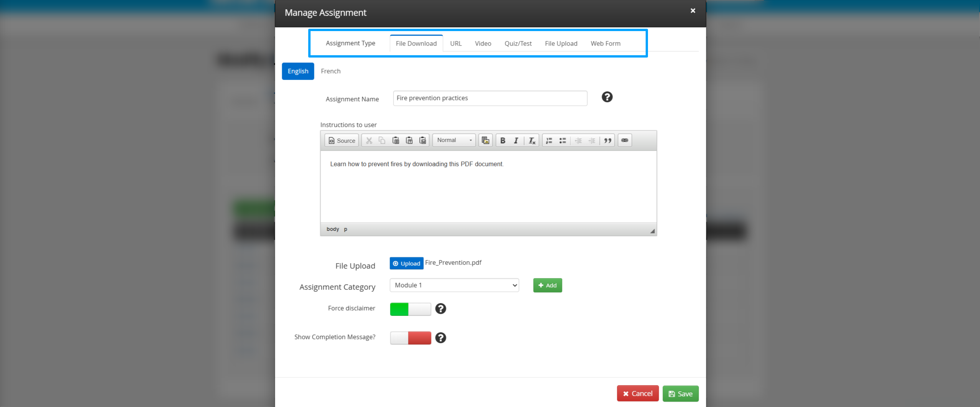The image size is (980, 407).
Task: Click the Remove Format icon
Action: [x=532, y=140]
